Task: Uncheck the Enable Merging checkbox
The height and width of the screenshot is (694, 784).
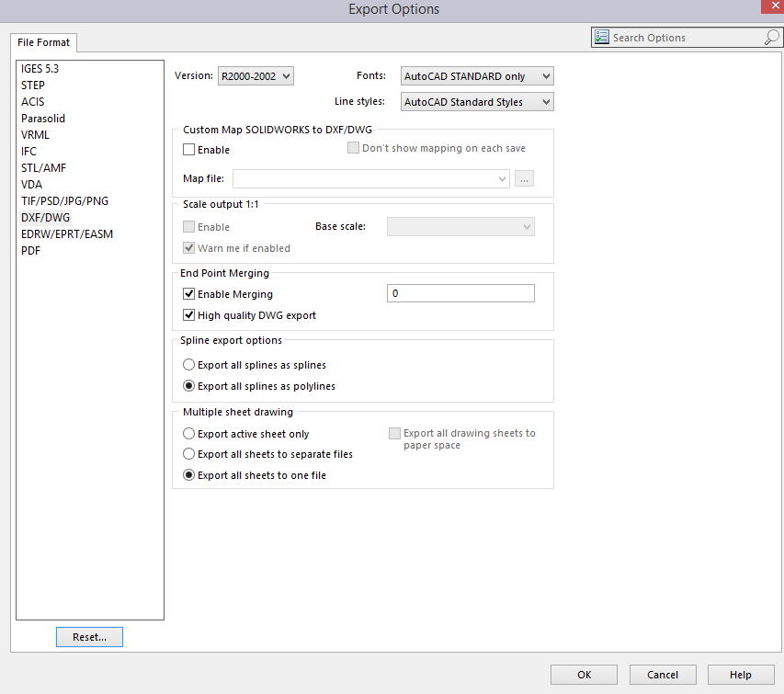Action: pos(189,294)
